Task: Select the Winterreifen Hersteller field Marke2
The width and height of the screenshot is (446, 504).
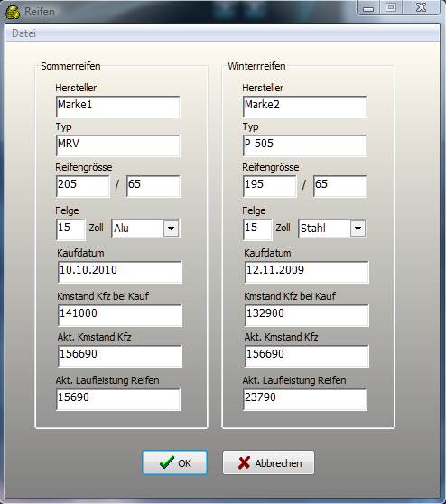Action: (x=304, y=107)
